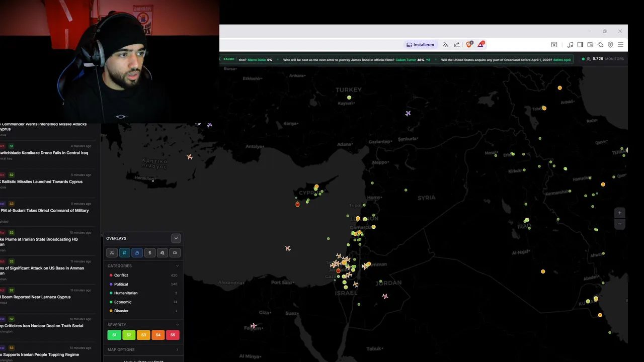This screenshot has height=362, width=644.
Task: Click the orange event dot near Tabriz
Action: click(544, 108)
